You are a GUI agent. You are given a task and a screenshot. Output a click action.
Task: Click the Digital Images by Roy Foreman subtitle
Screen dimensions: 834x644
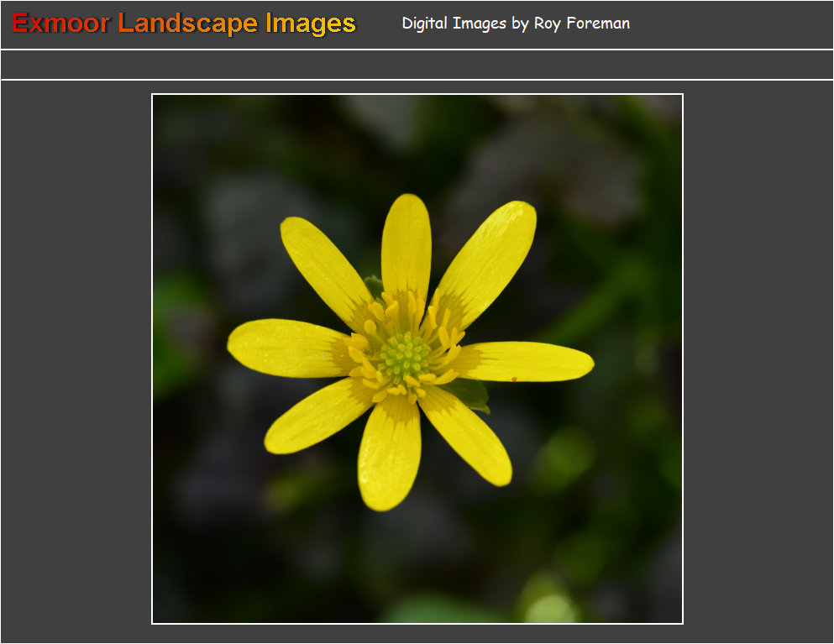[x=516, y=24]
